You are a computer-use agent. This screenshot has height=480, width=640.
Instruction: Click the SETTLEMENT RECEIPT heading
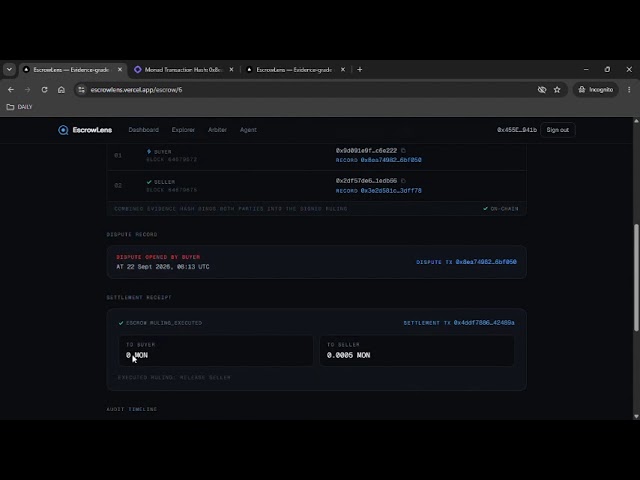[x=139, y=298]
